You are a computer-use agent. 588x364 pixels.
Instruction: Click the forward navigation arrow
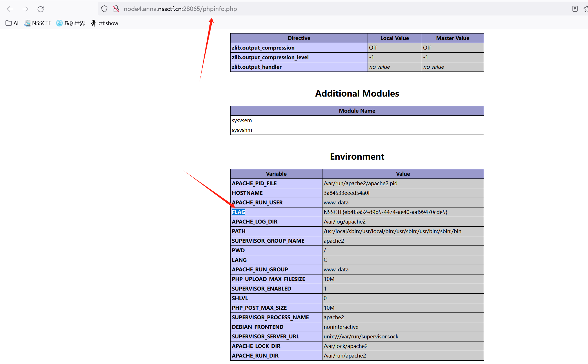[25, 9]
